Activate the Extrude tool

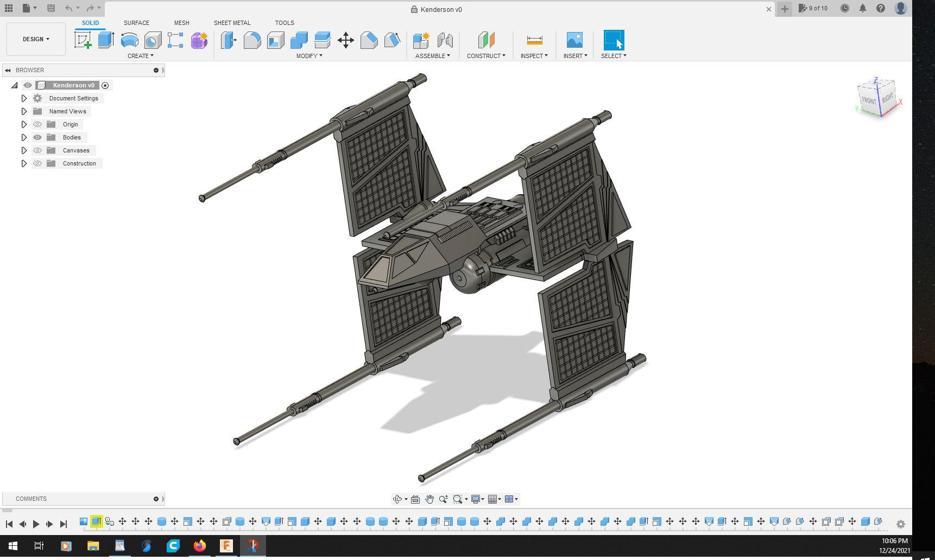pyautogui.click(x=106, y=40)
